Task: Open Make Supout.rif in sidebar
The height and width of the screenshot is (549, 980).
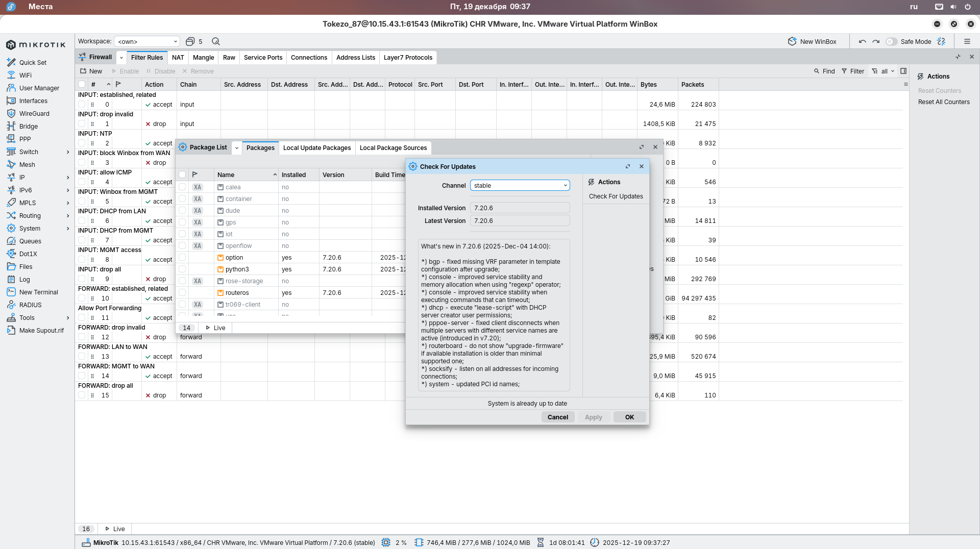Action: click(x=41, y=330)
